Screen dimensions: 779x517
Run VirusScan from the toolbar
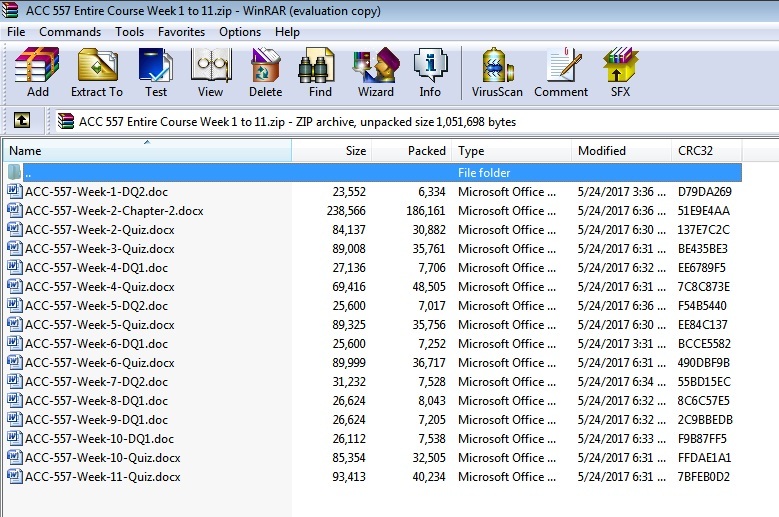[497, 66]
